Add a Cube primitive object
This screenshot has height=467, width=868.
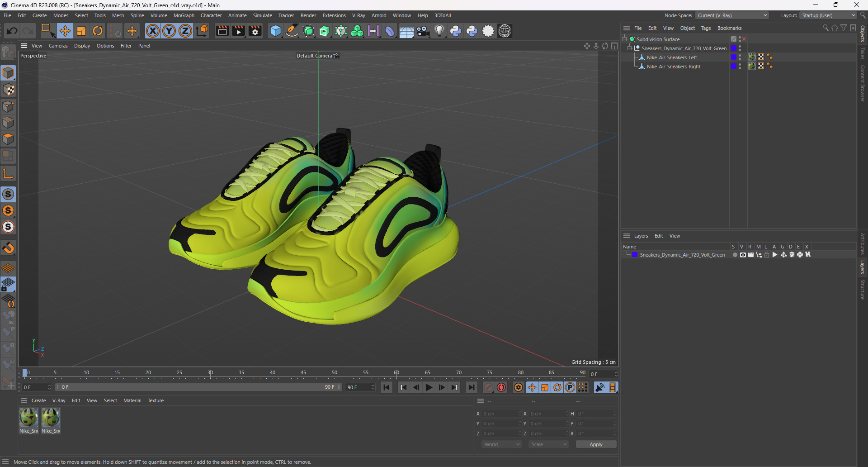click(275, 31)
